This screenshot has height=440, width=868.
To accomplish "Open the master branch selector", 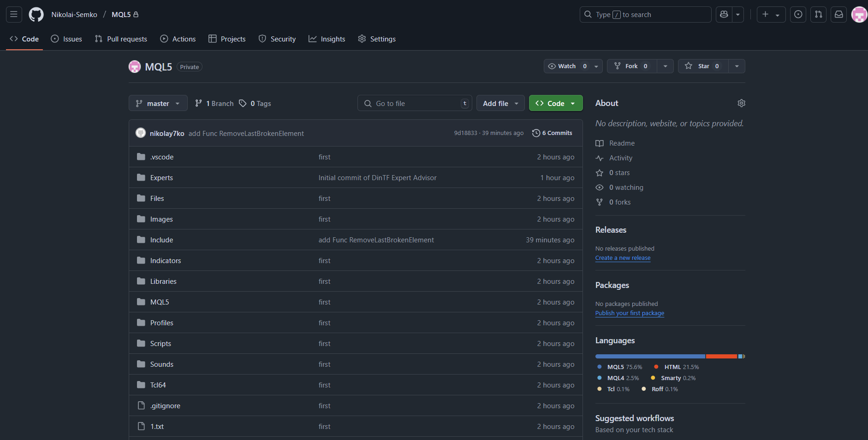I will tap(158, 103).
